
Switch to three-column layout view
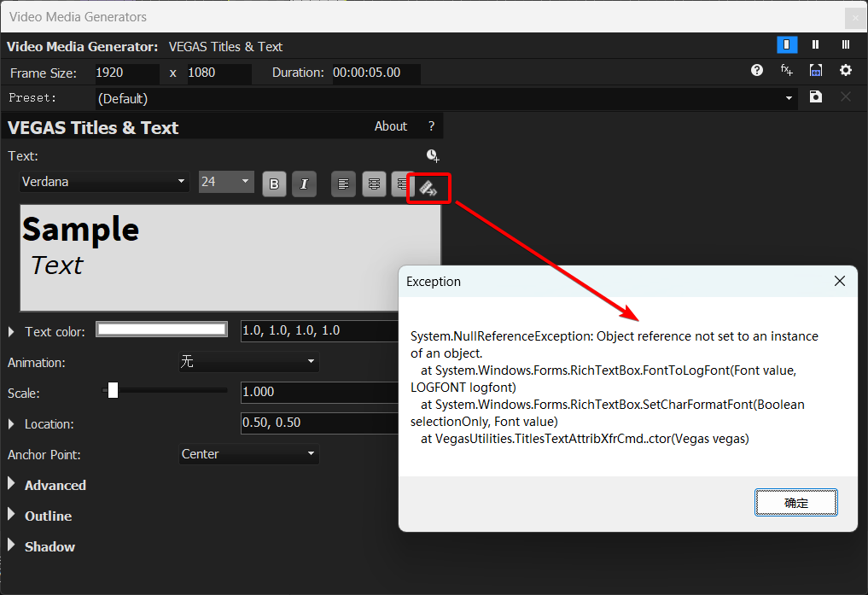845,44
